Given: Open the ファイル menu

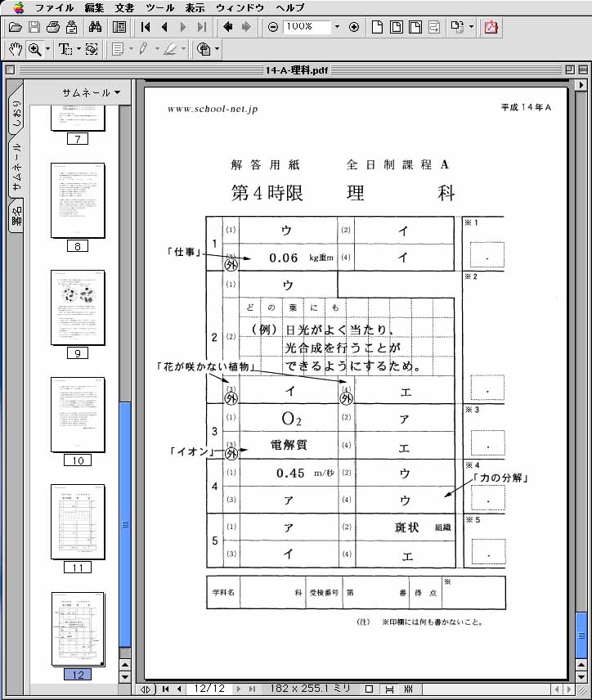Looking at the screenshot, I should 55,7.
